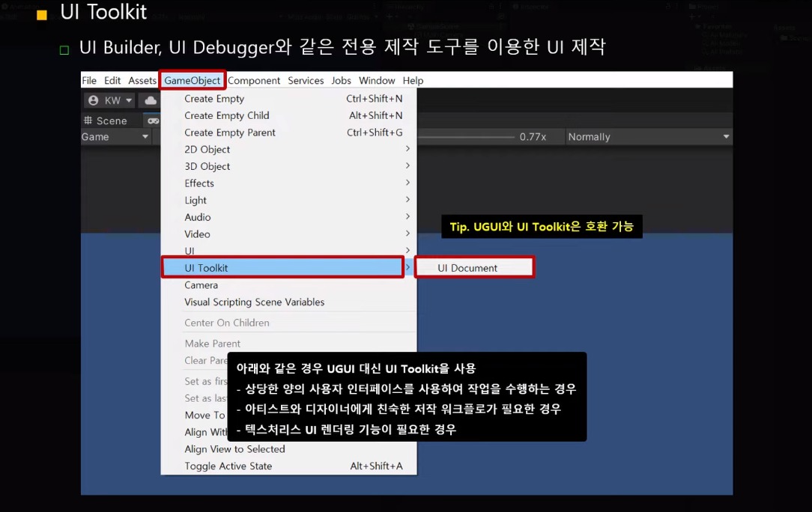Expand the Audio submenu

tap(288, 217)
